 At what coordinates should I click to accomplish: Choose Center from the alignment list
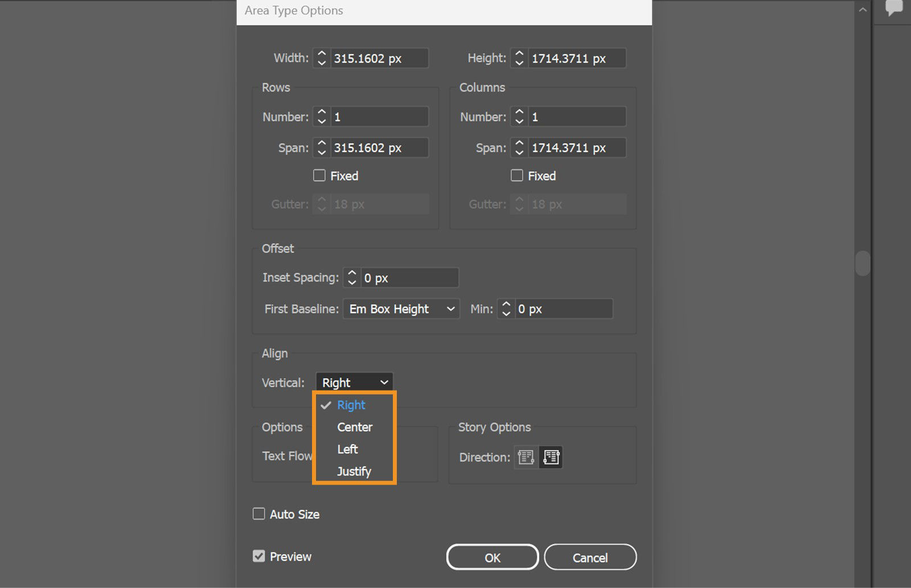click(355, 427)
